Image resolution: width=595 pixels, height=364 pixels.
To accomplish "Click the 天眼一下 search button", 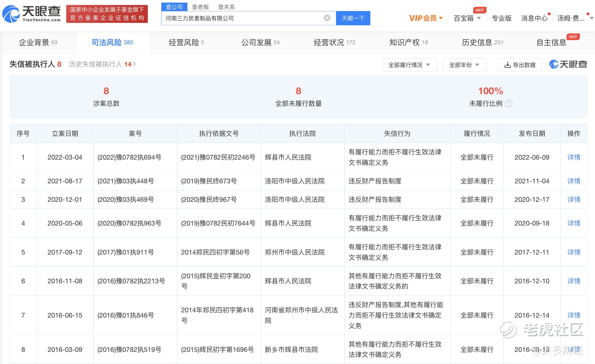I will (353, 18).
